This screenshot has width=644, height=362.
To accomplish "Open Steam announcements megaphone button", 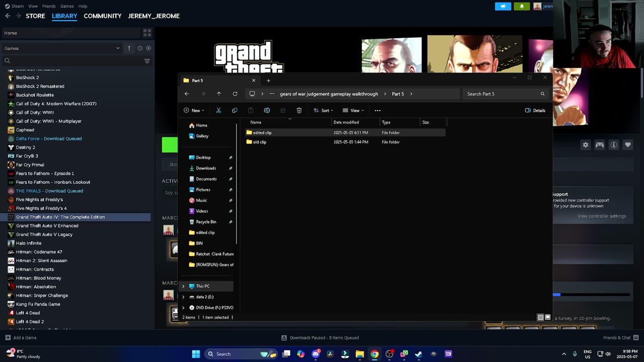I will pos(503,6).
